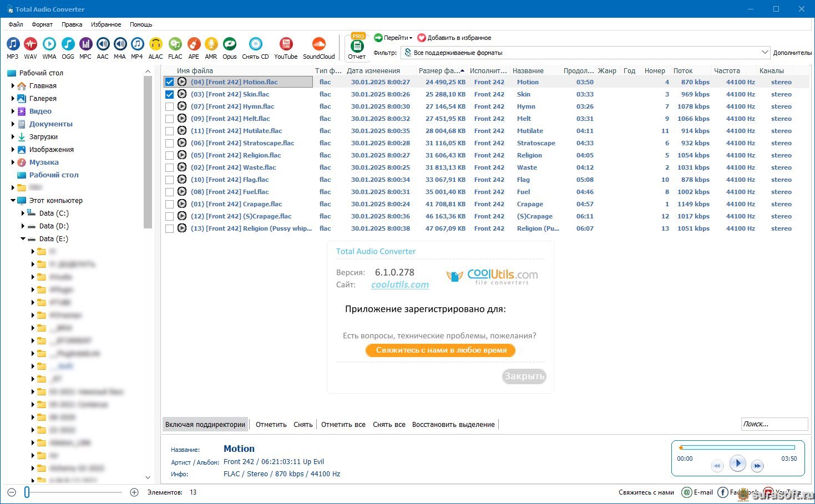Select the OGG output format icon

[x=68, y=44]
